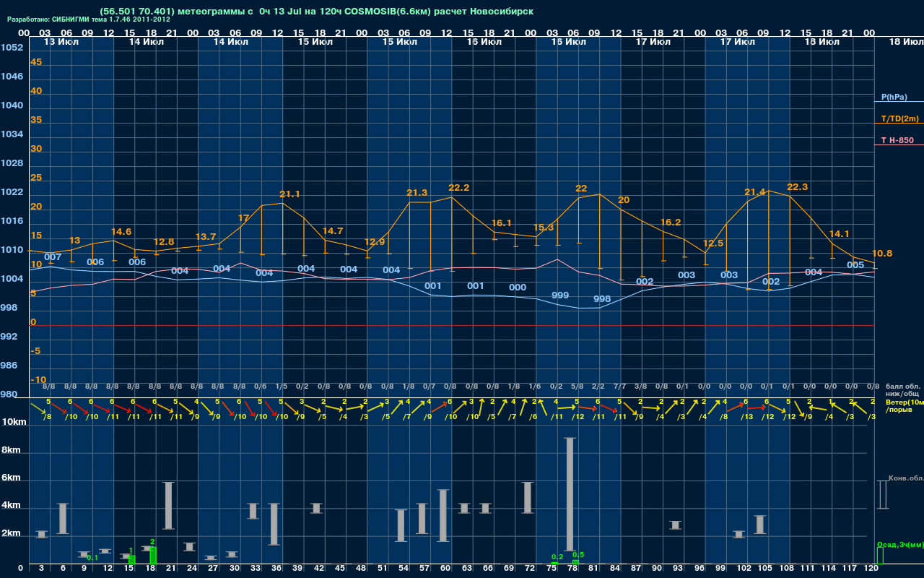Click the temperature label 14.7
Viewport: 924px width, 578px height.
point(333,231)
